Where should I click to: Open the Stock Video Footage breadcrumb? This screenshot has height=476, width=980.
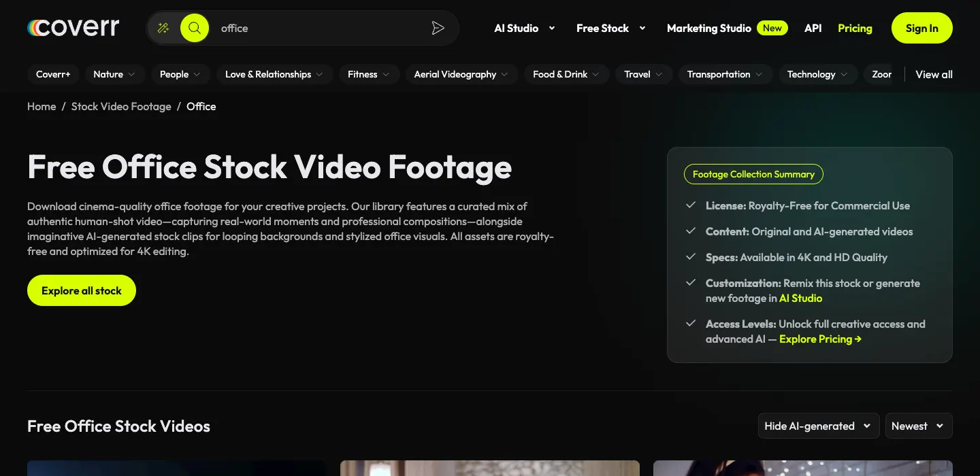coord(121,106)
